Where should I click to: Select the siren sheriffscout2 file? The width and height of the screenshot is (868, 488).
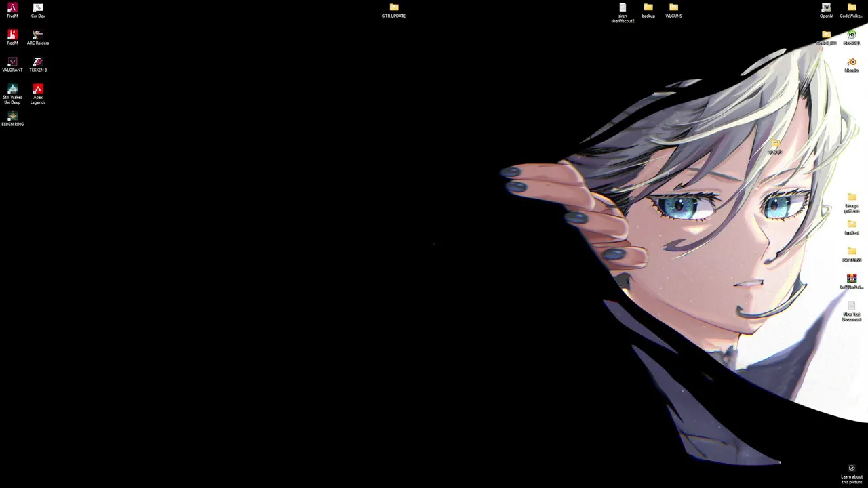pos(623,13)
